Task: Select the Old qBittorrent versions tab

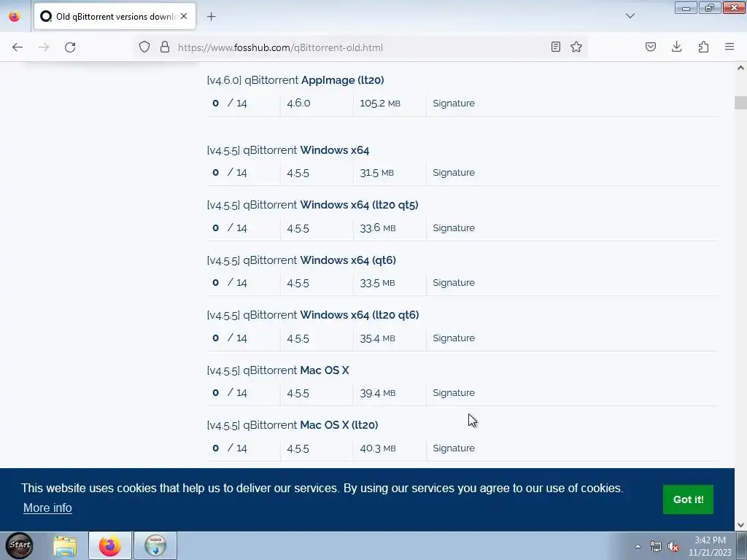Action: coord(115,16)
